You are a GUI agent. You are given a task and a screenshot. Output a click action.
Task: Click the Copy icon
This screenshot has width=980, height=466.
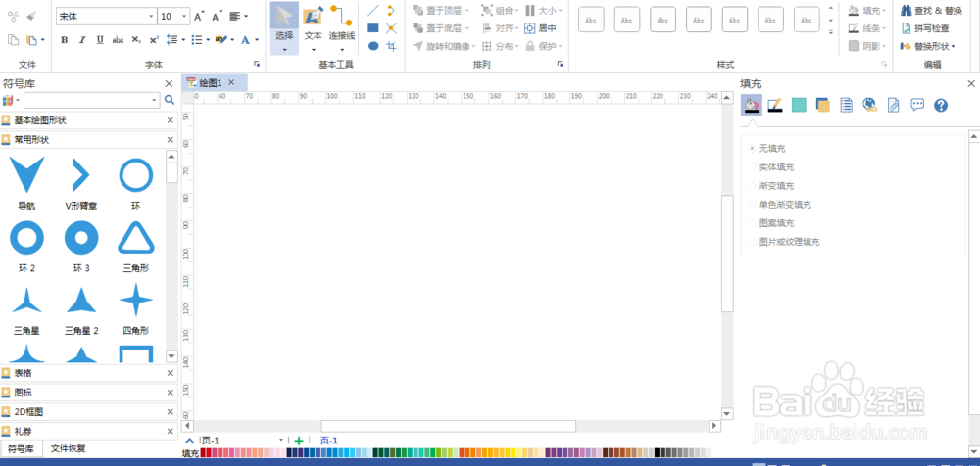(x=13, y=40)
